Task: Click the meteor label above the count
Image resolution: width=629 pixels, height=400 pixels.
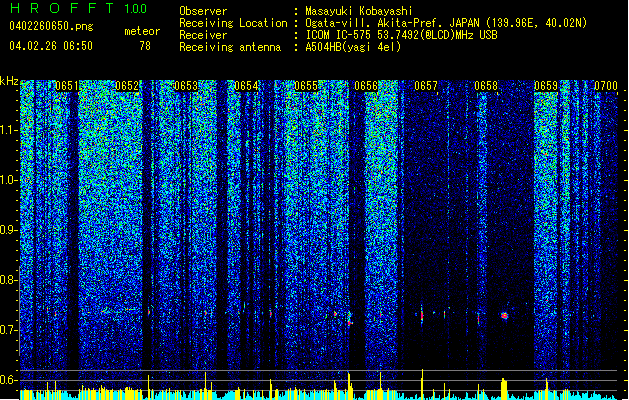Action: [x=142, y=31]
